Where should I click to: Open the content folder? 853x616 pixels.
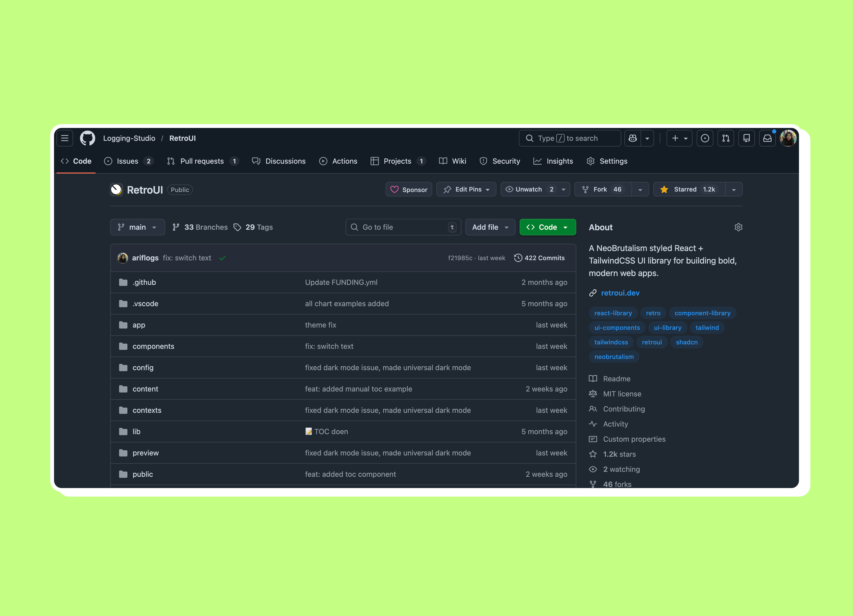[145, 389]
